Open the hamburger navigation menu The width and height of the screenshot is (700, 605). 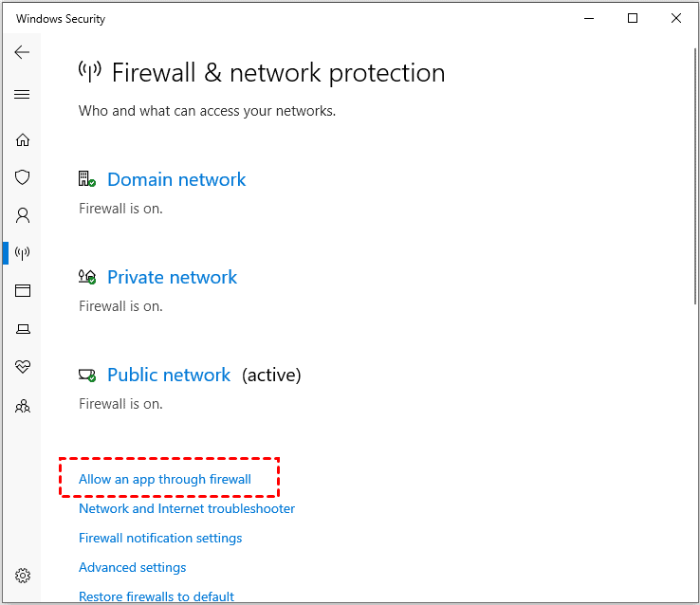click(23, 95)
